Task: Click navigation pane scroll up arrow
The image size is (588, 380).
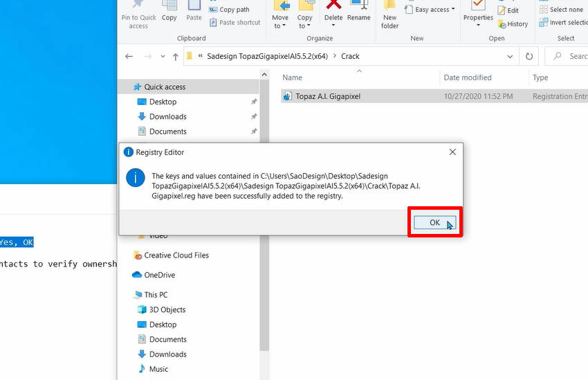Action: (x=264, y=75)
